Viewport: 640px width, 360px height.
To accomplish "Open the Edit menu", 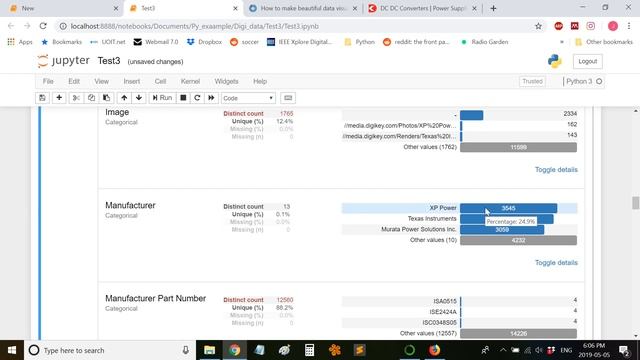I will pos(74,81).
